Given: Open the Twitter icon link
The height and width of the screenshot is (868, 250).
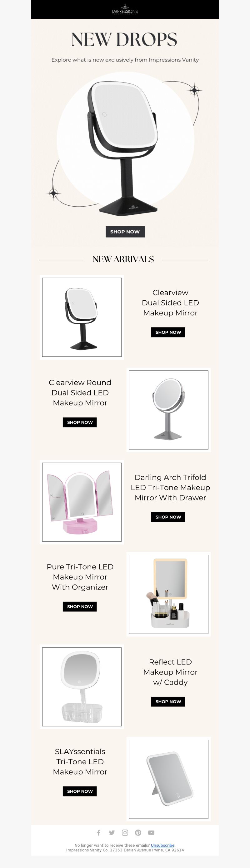Looking at the screenshot, I should pos(112,833).
